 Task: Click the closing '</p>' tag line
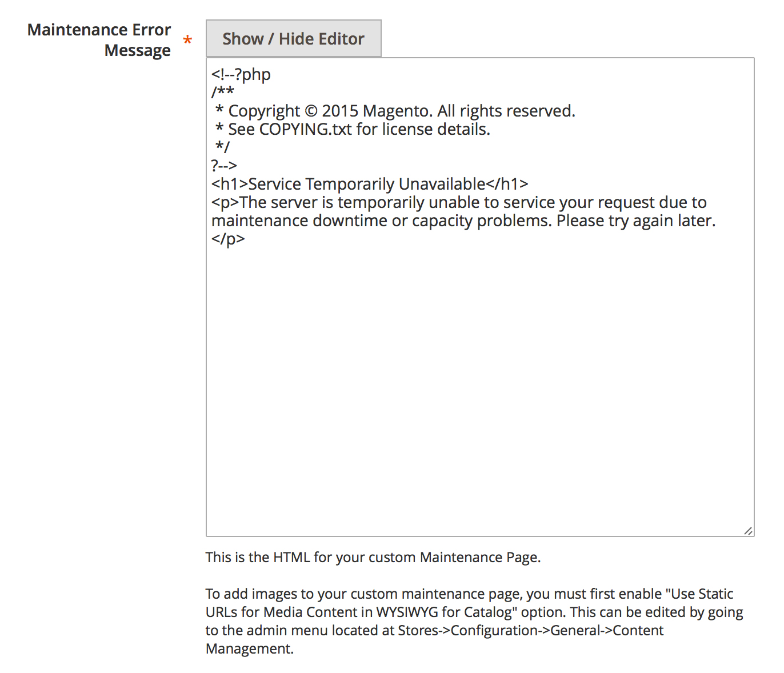(228, 239)
